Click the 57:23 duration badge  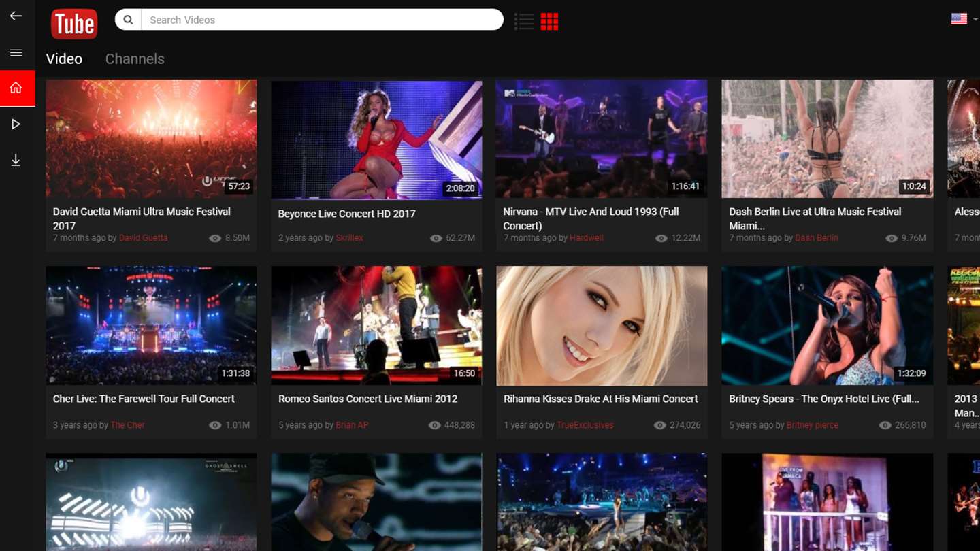[238, 186]
